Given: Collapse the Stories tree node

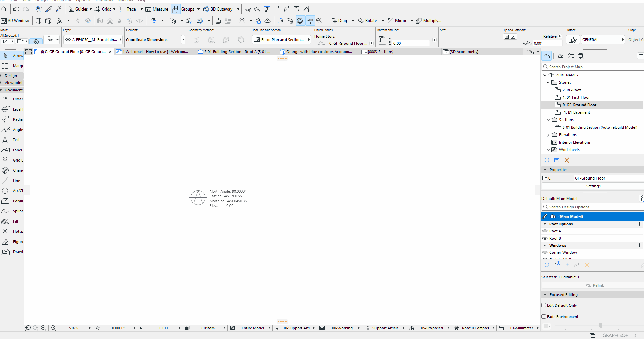Looking at the screenshot, I should pyautogui.click(x=548, y=82).
